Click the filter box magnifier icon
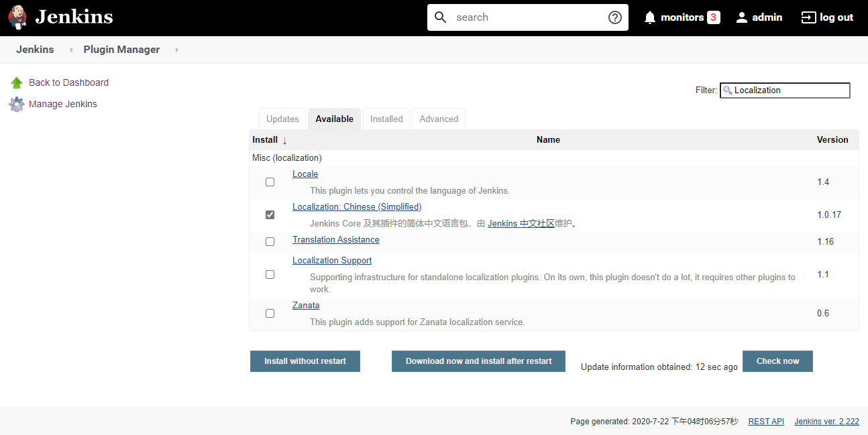The height and width of the screenshot is (435, 868). point(728,90)
